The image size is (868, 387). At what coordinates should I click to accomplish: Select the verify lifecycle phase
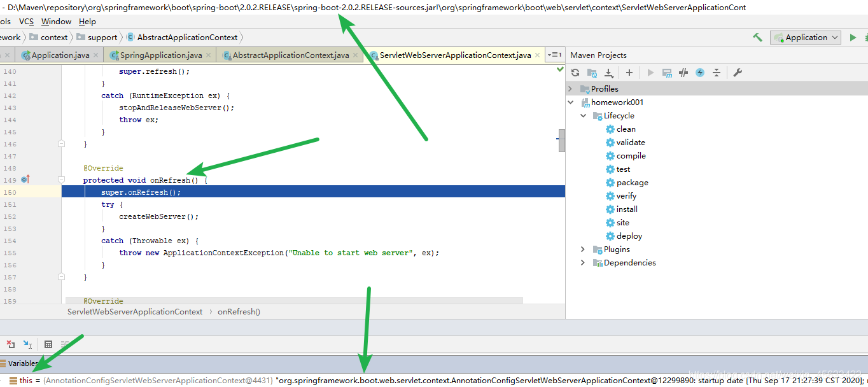626,196
